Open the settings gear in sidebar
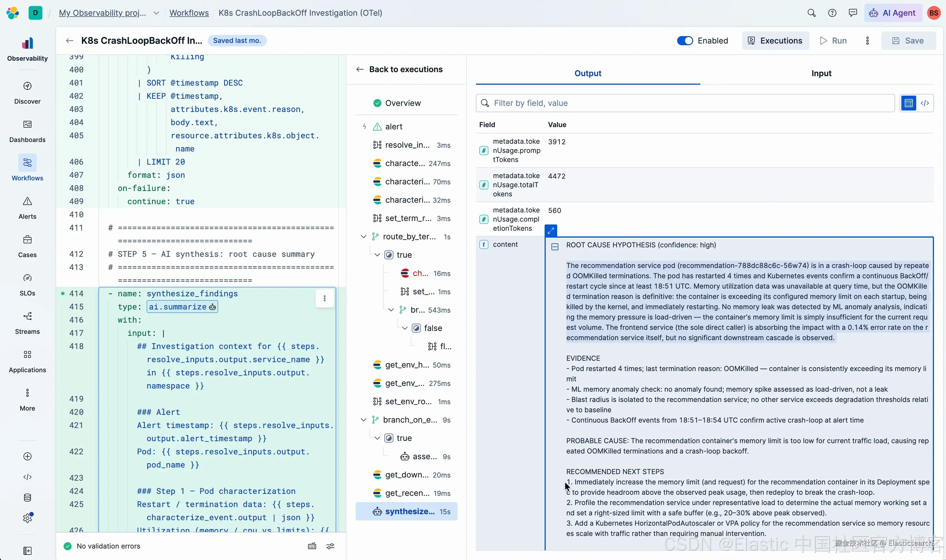 click(27, 518)
